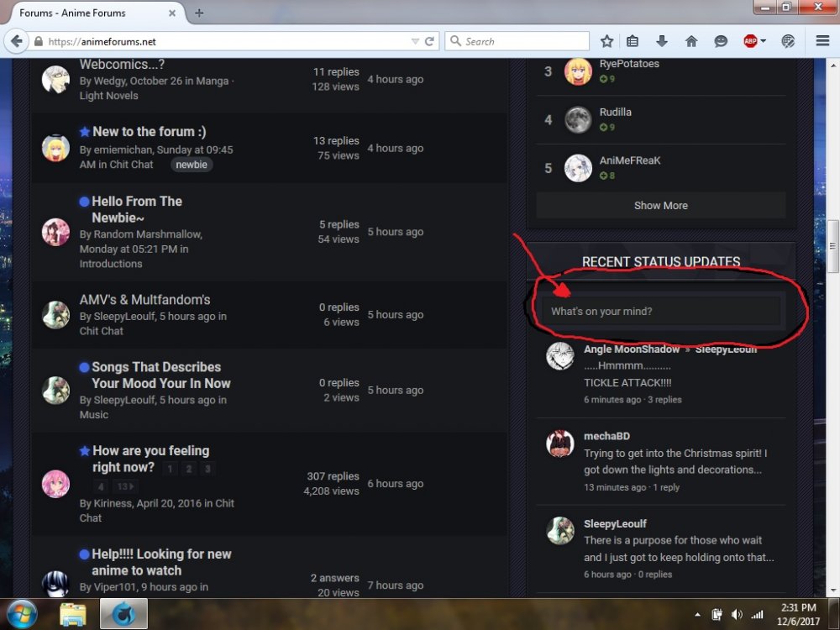Open Help!!!! Looking for new anime topic

click(161, 562)
